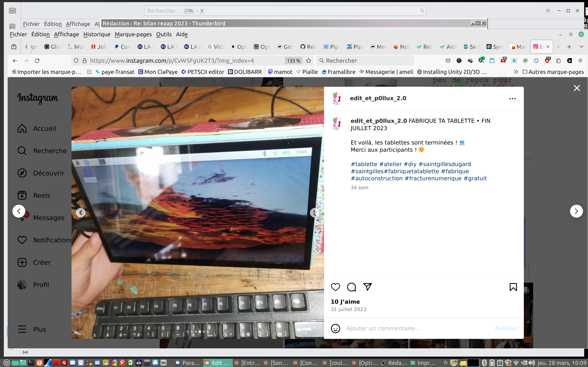The width and height of the screenshot is (588, 367).
Task: Click the comment bubble icon
Action: click(351, 287)
